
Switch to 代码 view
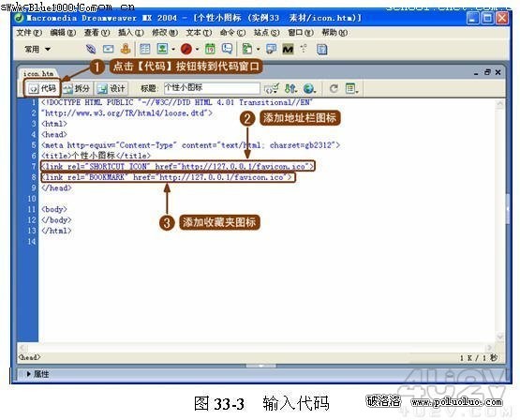(x=42, y=88)
